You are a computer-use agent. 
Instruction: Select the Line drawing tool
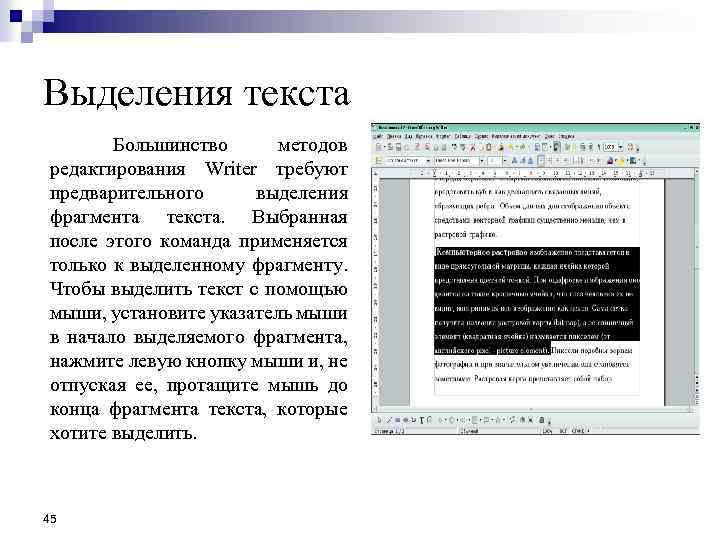click(389, 420)
